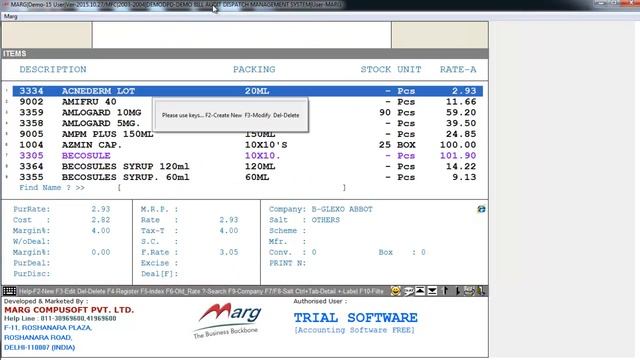Click the PRINT N: label
The width and height of the screenshot is (640, 360).
click(287, 263)
